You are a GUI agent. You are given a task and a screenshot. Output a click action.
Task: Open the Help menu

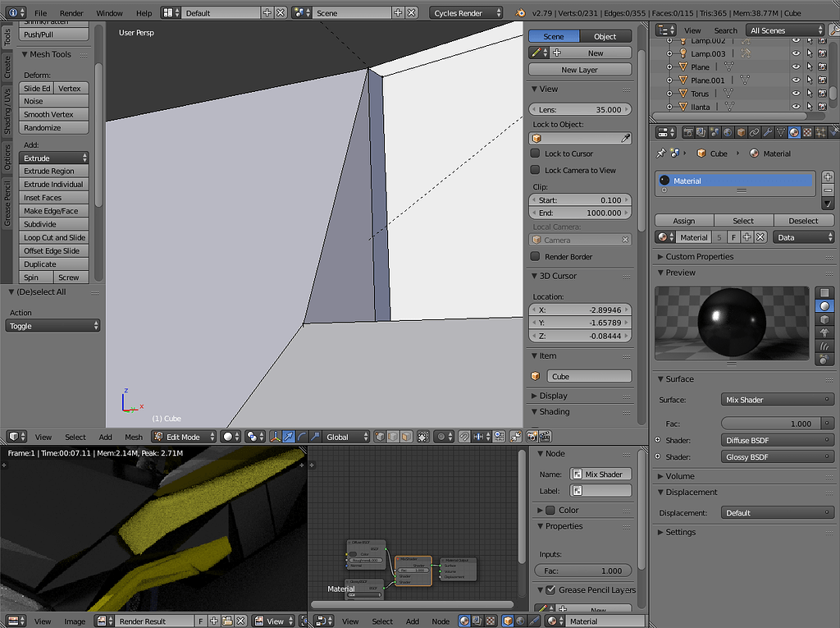pyautogui.click(x=144, y=13)
